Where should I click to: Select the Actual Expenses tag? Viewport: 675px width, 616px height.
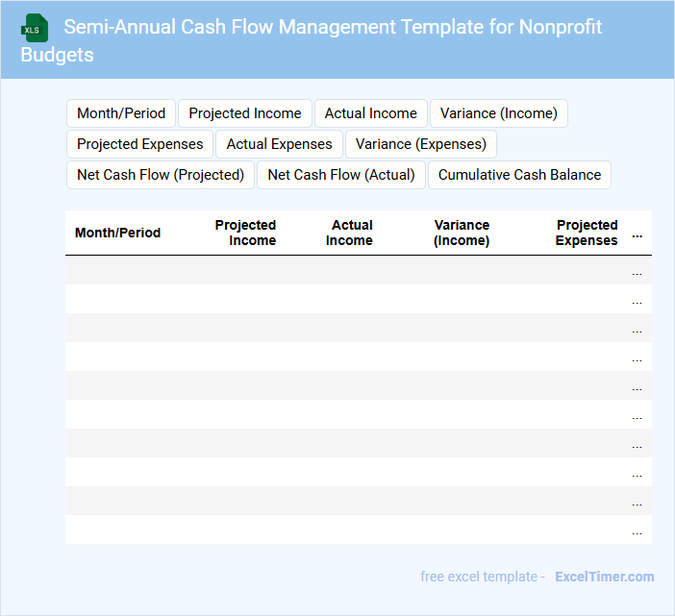click(279, 144)
